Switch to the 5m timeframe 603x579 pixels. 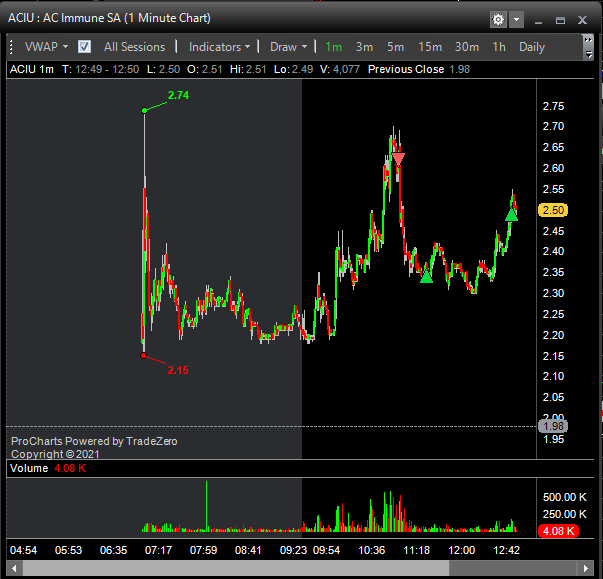pyautogui.click(x=395, y=47)
